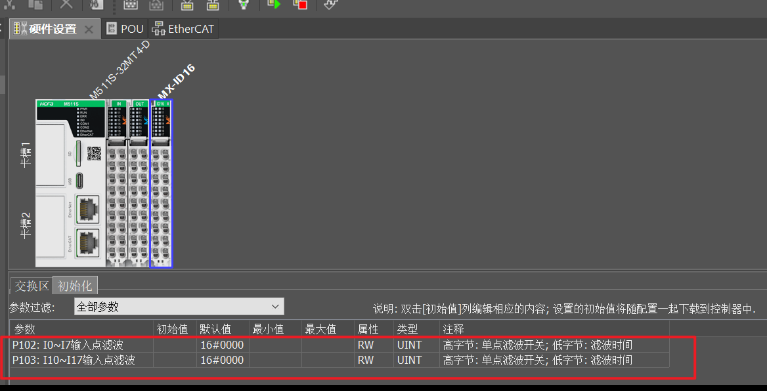Screen dimensions: 767x391
Task: Click the MX-ID16 module label
Action: pyautogui.click(x=176, y=81)
